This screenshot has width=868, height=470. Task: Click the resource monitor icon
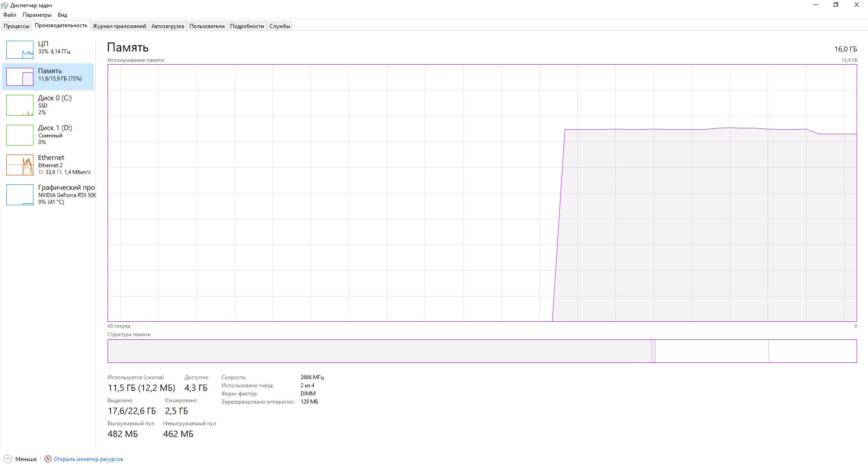(48, 459)
